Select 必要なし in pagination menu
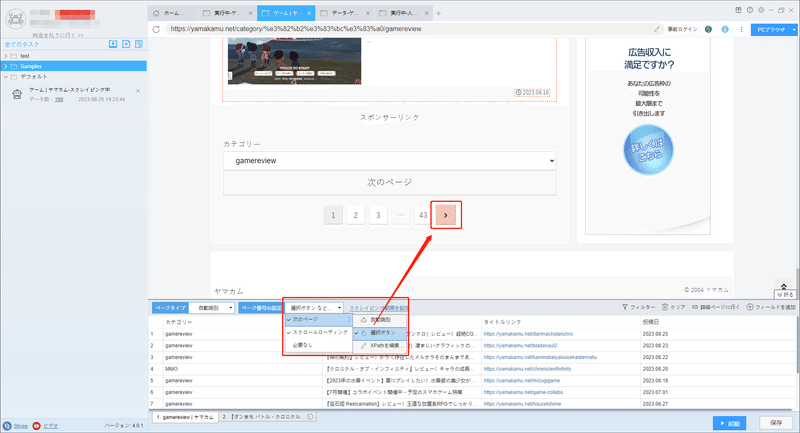This screenshot has height=433, width=800. click(319, 345)
